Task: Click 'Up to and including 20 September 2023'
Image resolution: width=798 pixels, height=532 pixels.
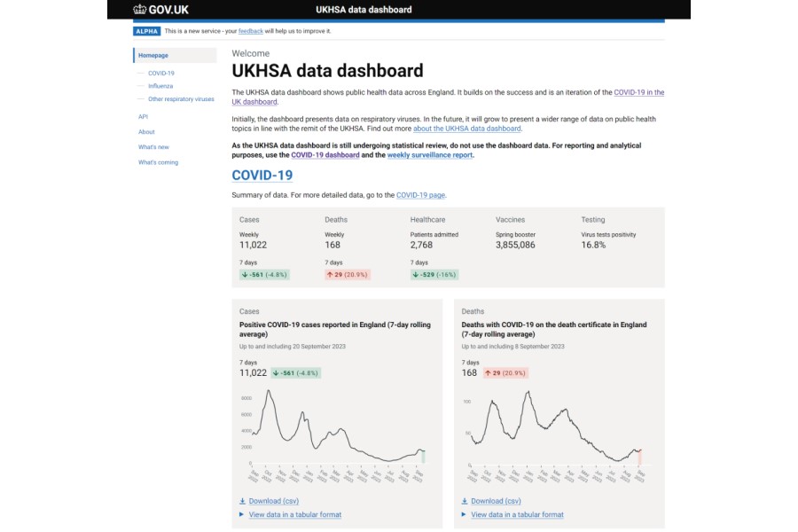Action: coord(292,346)
